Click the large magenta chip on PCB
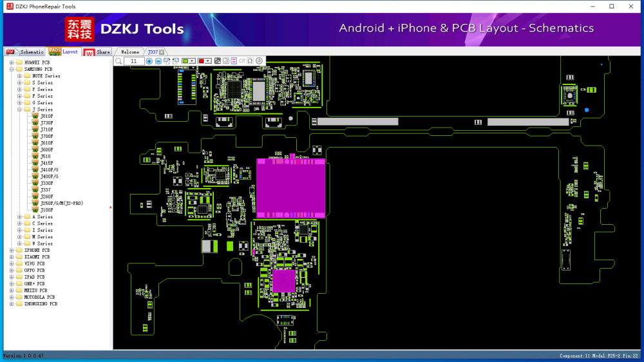 tap(291, 188)
